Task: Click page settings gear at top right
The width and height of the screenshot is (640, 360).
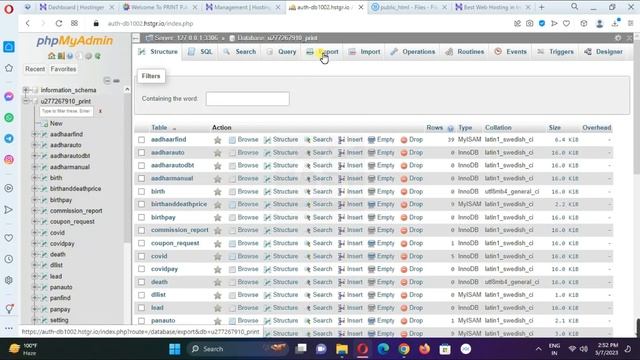Action: click(618, 38)
